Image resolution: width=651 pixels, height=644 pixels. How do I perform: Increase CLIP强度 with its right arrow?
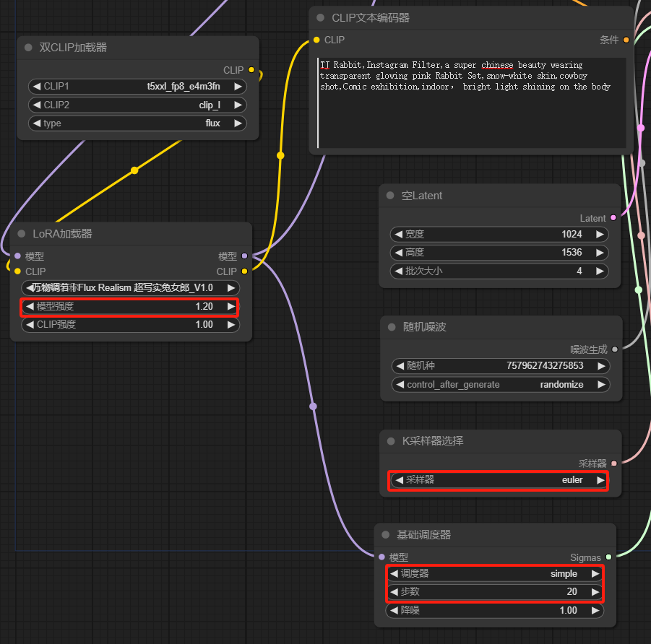[230, 324]
